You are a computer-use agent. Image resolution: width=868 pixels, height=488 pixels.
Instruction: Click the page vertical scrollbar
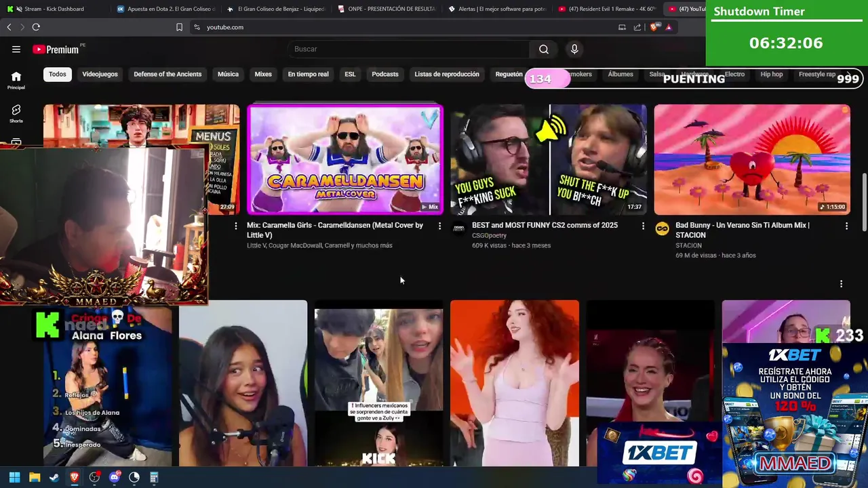coord(864,203)
